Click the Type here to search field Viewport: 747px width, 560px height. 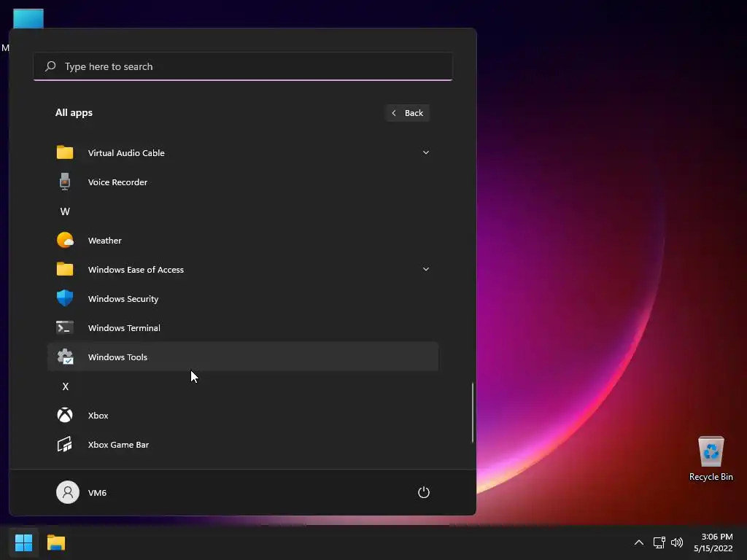coord(243,66)
